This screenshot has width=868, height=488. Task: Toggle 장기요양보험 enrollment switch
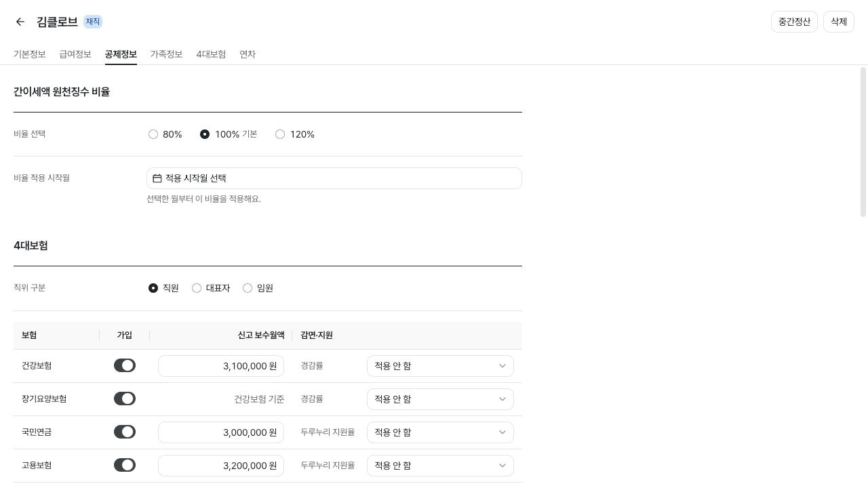pos(125,399)
